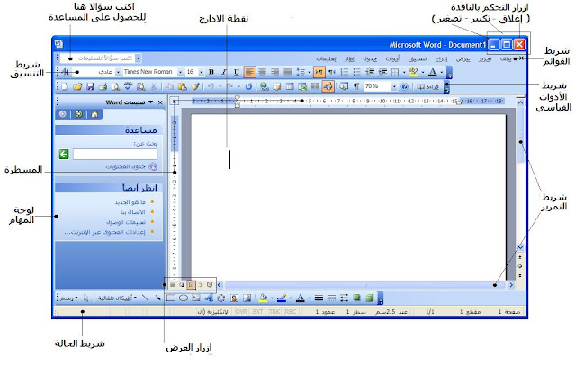The height and width of the screenshot is (392, 576).
Task: Open Microsoft Word Help question icon
Action: click(x=404, y=86)
